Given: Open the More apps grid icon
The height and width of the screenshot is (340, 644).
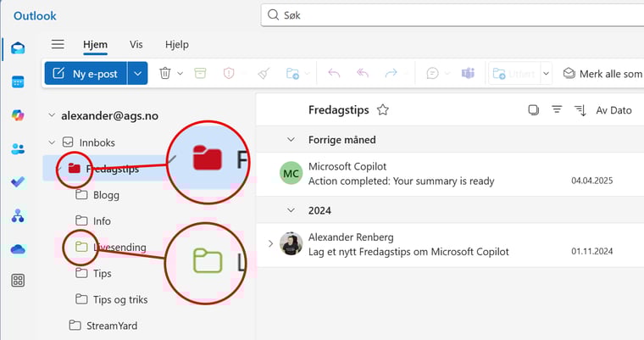Looking at the screenshot, I should [x=18, y=281].
